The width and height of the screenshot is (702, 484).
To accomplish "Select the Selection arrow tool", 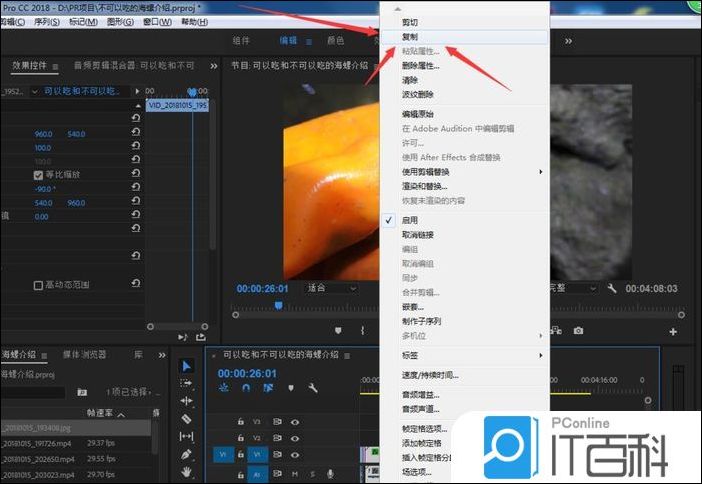I will 187,366.
